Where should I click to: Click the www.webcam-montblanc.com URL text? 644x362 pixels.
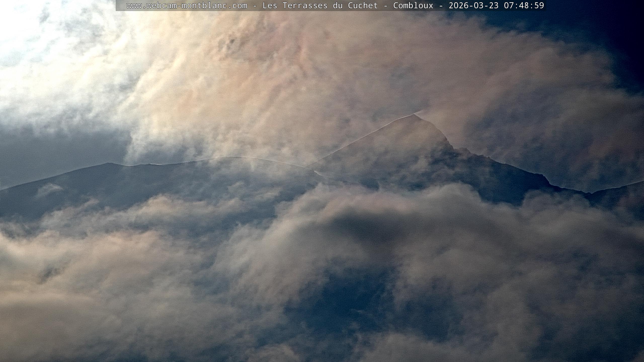(187, 6)
